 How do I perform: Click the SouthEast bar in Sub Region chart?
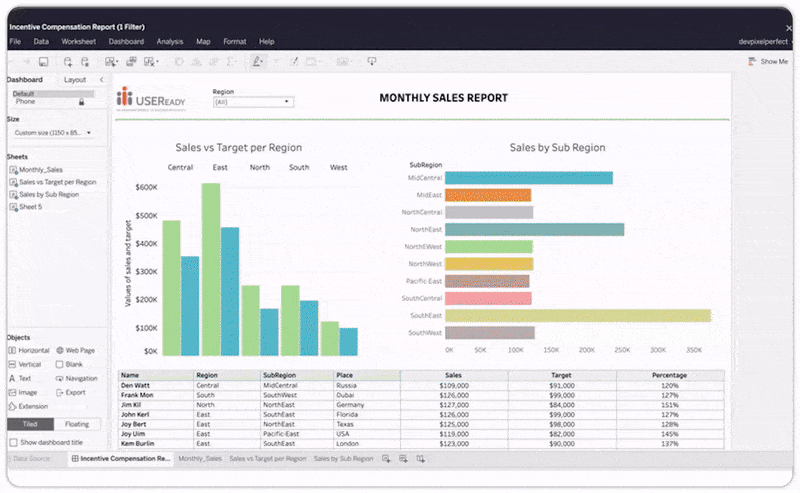click(577, 315)
